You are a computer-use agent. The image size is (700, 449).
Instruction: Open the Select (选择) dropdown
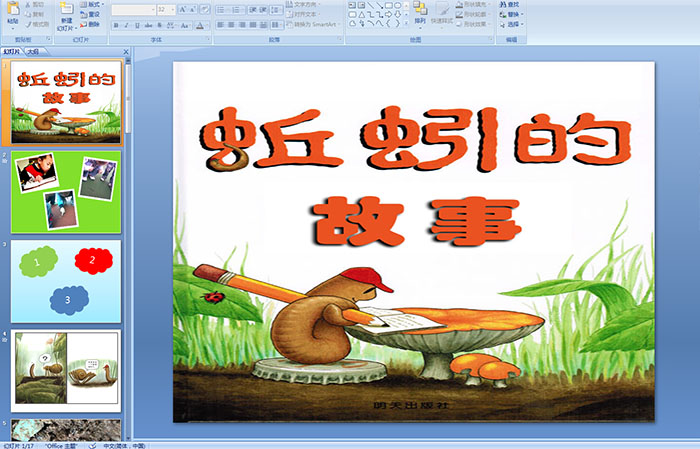tap(511, 24)
